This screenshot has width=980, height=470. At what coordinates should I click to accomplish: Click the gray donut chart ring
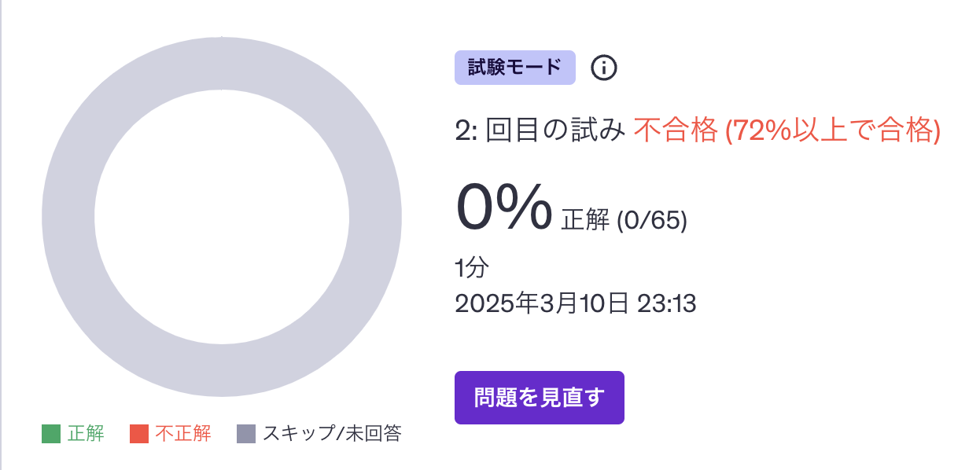pos(222,63)
